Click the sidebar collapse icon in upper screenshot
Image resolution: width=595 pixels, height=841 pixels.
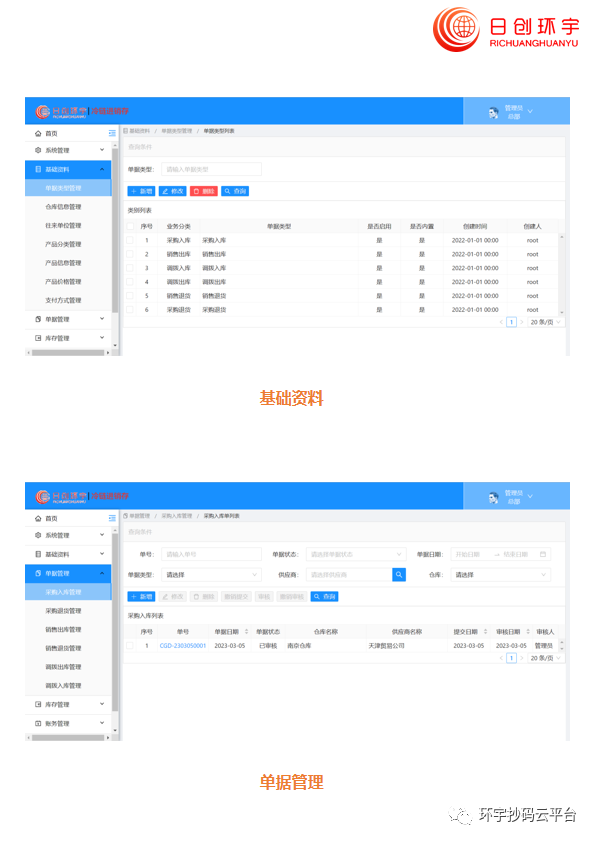[x=112, y=133]
